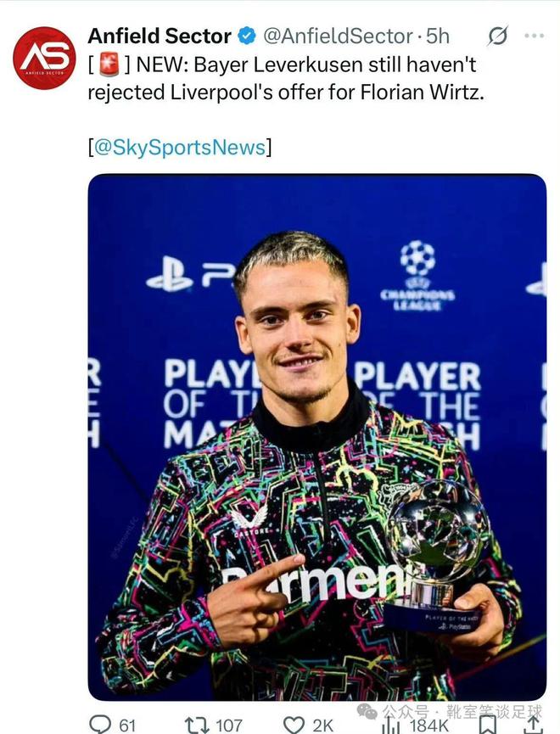Click the 184K views count
Image resolution: width=560 pixels, height=734 pixels.
428,725
